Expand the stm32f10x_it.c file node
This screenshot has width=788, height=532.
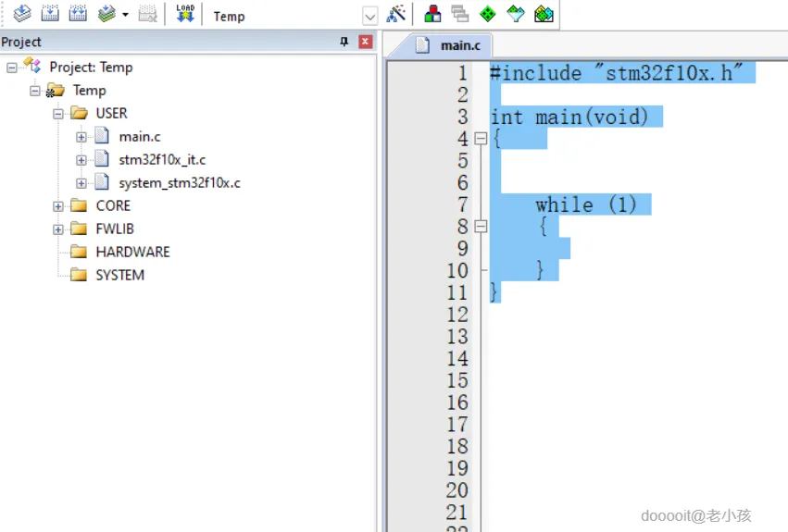[x=81, y=160]
